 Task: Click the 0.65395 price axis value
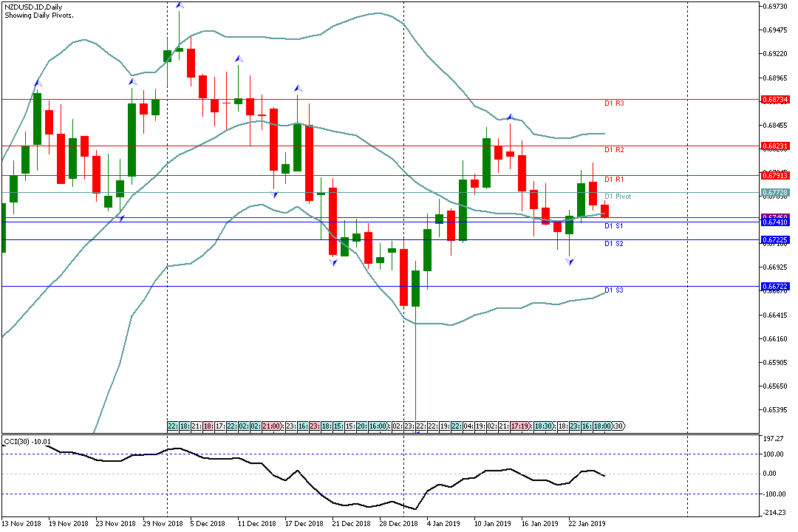[775, 410]
